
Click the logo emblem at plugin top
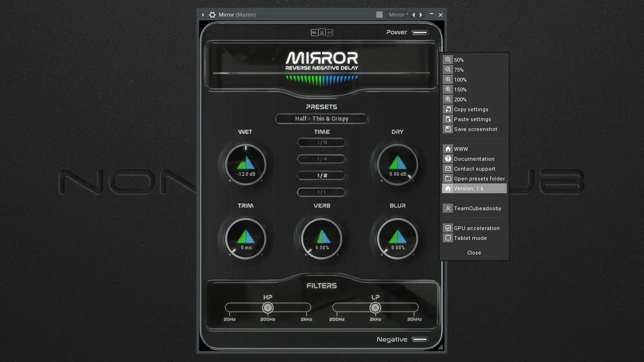(x=322, y=33)
